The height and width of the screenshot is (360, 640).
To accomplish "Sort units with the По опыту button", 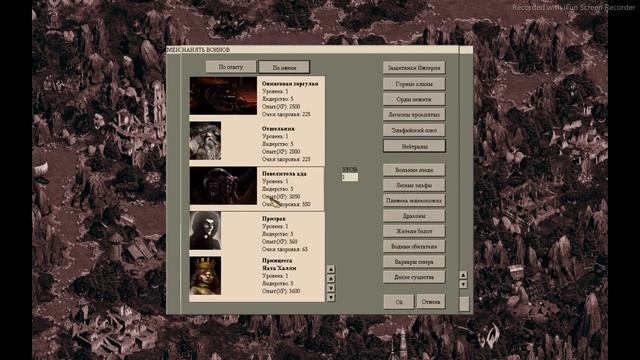I will point(231,67).
